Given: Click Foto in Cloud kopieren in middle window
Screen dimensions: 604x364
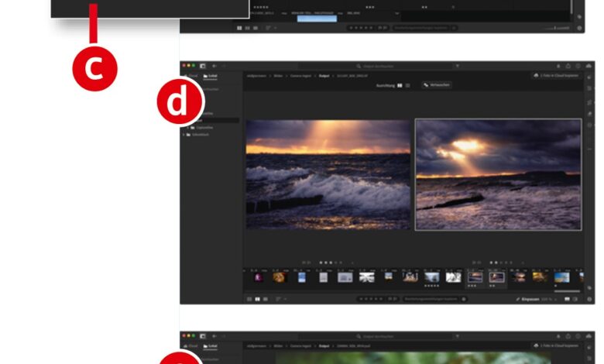Looking at the screenshot, I should point(556,75).
